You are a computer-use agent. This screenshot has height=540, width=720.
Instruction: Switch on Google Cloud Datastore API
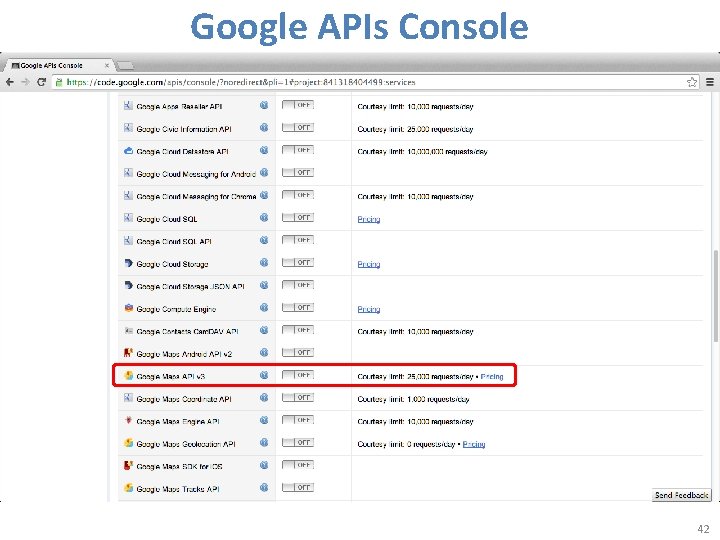pyautogui.click(x=298, y=150)
